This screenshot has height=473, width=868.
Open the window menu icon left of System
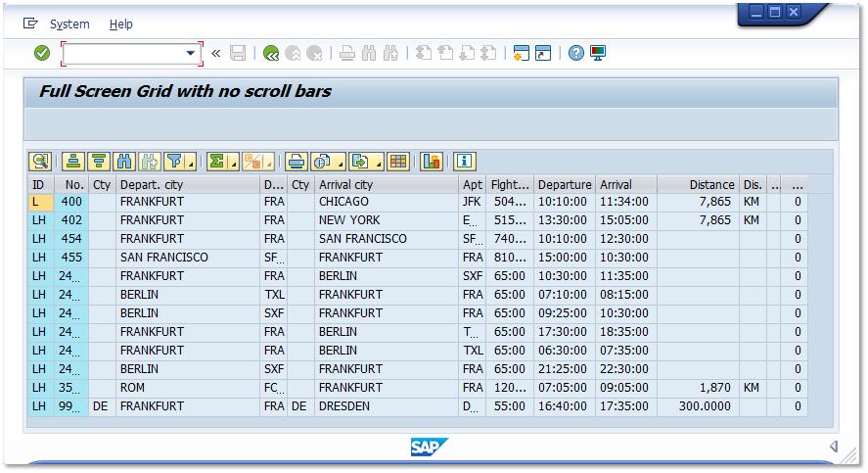tap(30, 24)
